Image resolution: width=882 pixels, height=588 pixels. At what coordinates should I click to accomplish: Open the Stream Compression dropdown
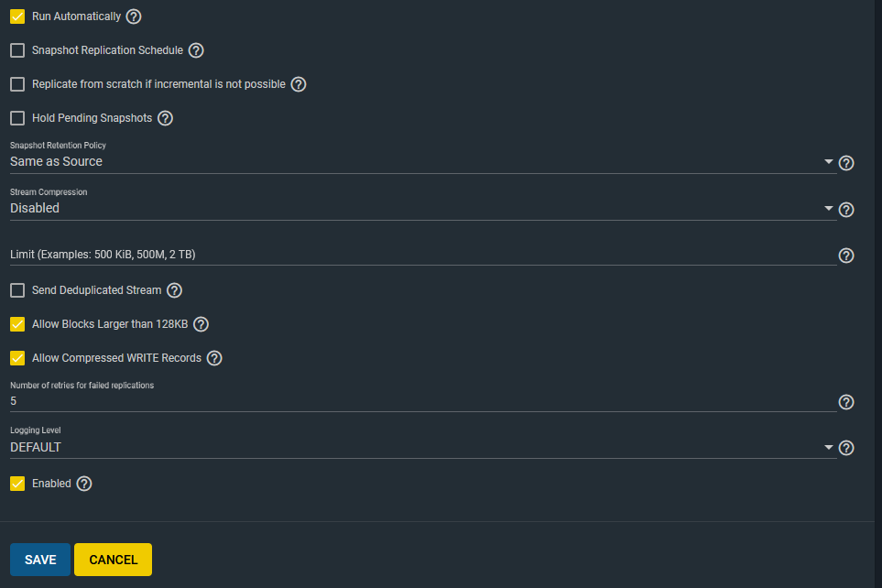(421, 209)
